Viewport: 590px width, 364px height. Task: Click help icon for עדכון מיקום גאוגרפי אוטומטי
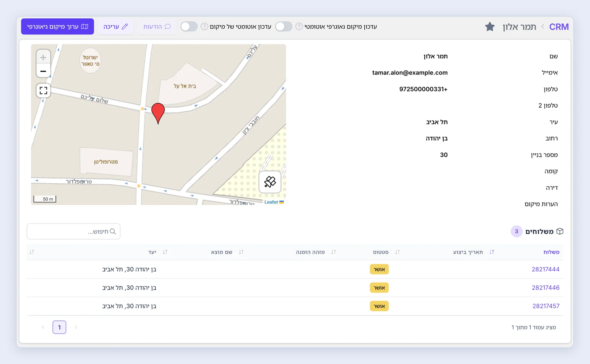[x=299, y=27]
